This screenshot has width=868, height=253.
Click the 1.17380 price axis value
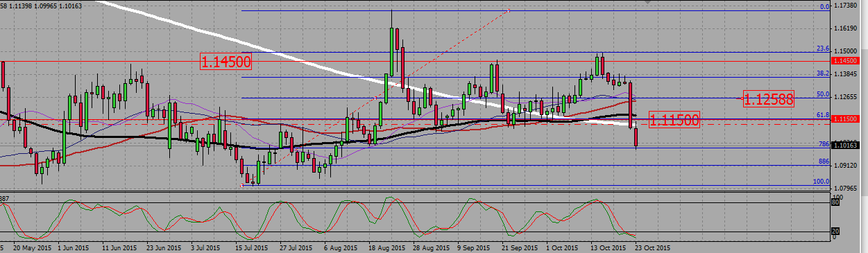point(846,6)
